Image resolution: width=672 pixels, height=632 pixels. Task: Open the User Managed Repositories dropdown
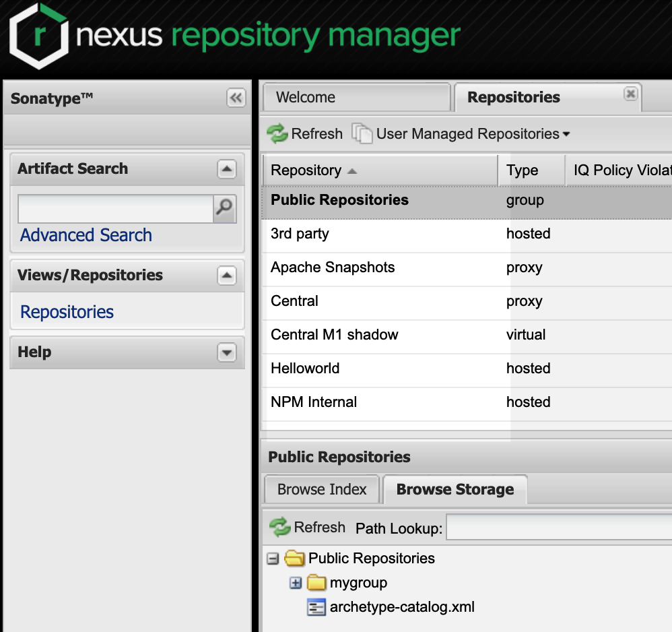click(461, 134)
